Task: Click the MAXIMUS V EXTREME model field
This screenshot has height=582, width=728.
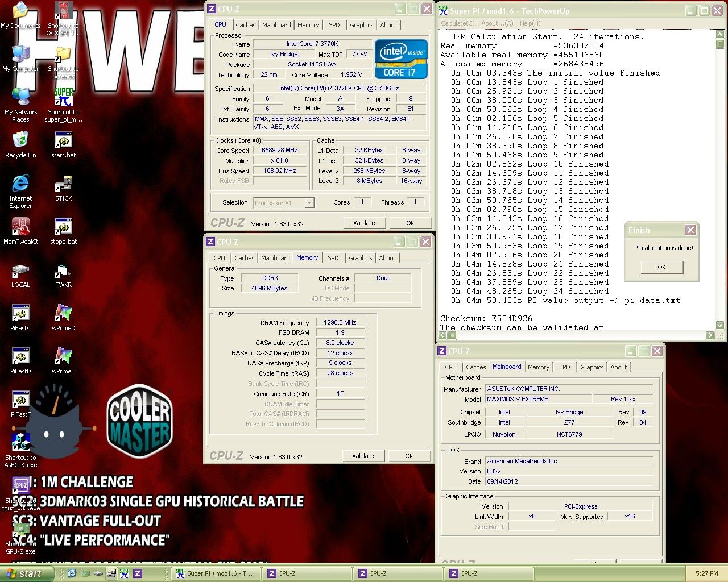Action: click(x=538, y=399)
